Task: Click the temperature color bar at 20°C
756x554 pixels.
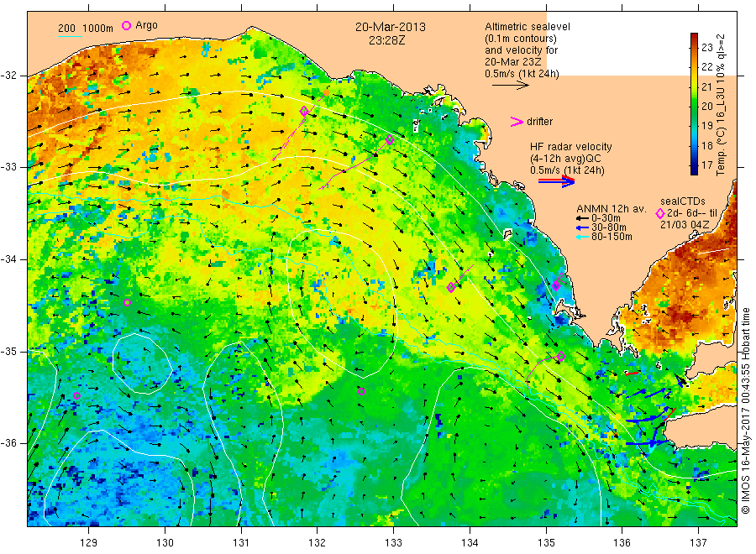Action: (695, 107)
